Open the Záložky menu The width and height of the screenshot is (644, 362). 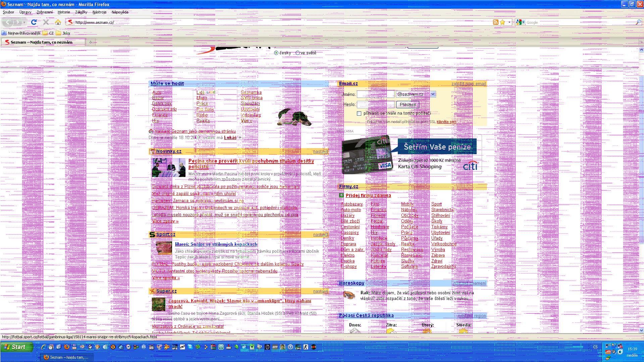(81, 12)
